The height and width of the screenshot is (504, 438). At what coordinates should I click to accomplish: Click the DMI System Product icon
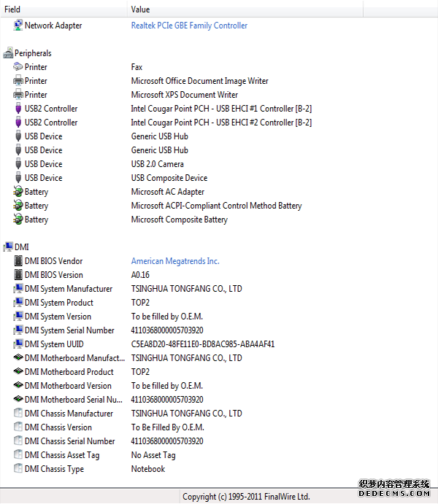[18, 303]
